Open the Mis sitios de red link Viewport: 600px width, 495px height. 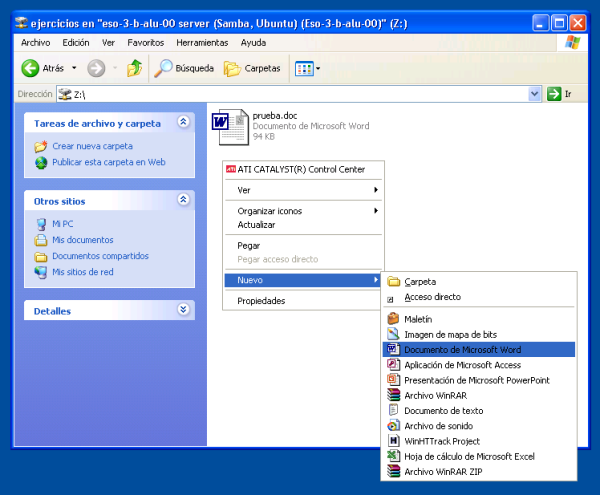(82, 272)
